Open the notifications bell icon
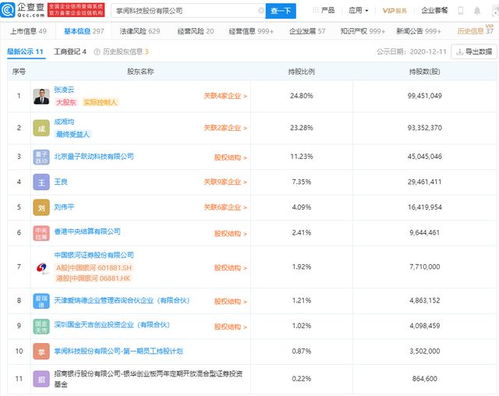Image resolution: width=499 pixels, height=396 pixels. tap(477, 11)
